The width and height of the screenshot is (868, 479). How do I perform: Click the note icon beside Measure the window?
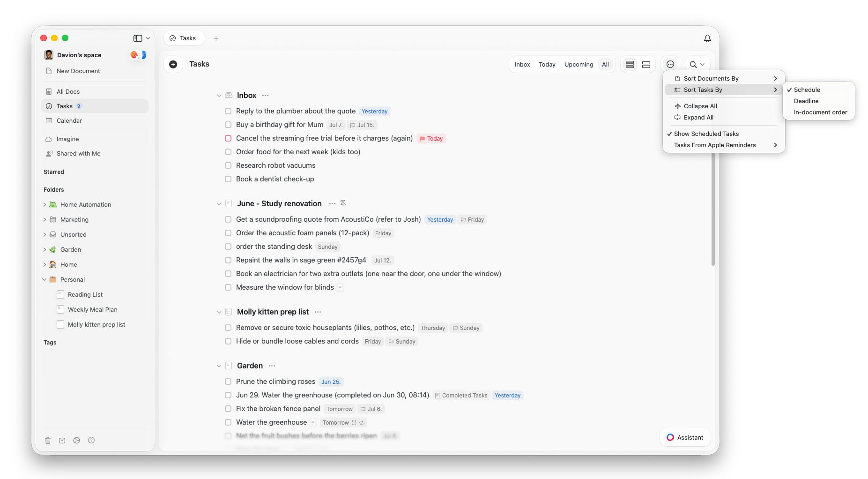click(340, 288)
